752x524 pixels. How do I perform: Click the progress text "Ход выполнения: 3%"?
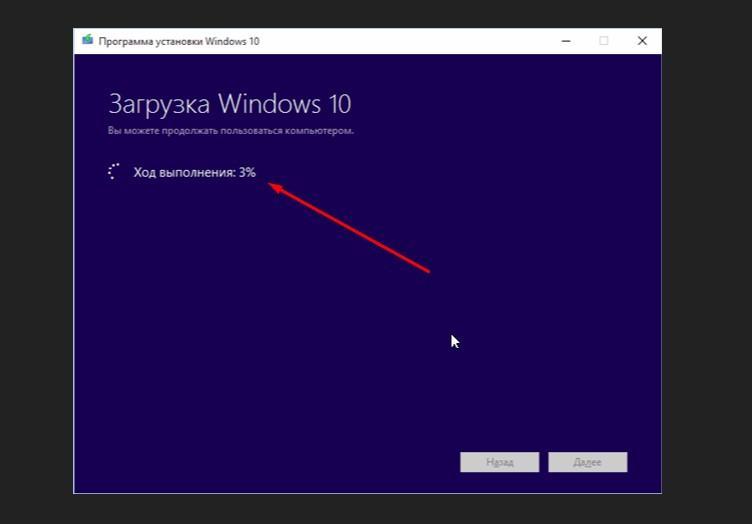194,172
